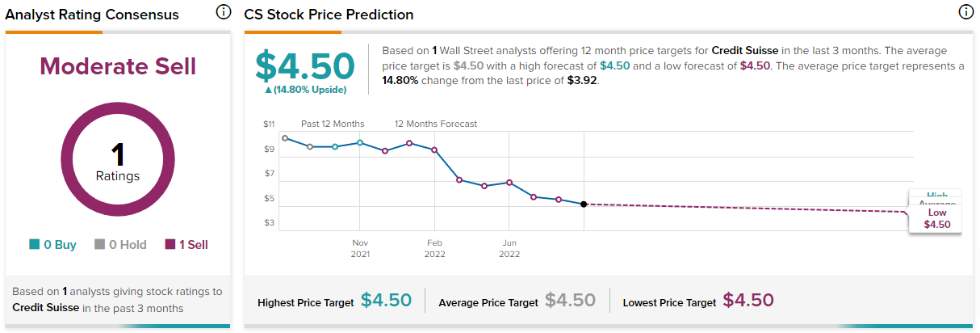Click the Nov 2021 axis label
The width and height of the screenshot is (980, 333).
(x=360, y=247)
